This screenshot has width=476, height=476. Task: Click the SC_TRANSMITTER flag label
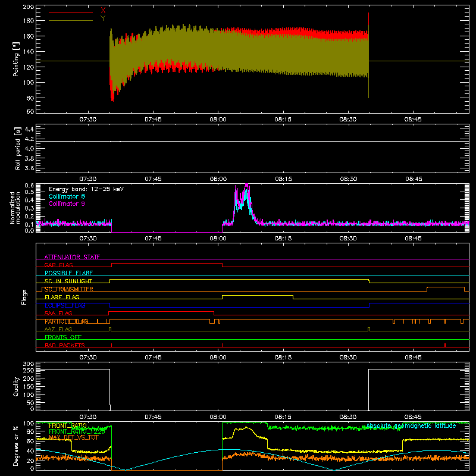coord(69,289)
